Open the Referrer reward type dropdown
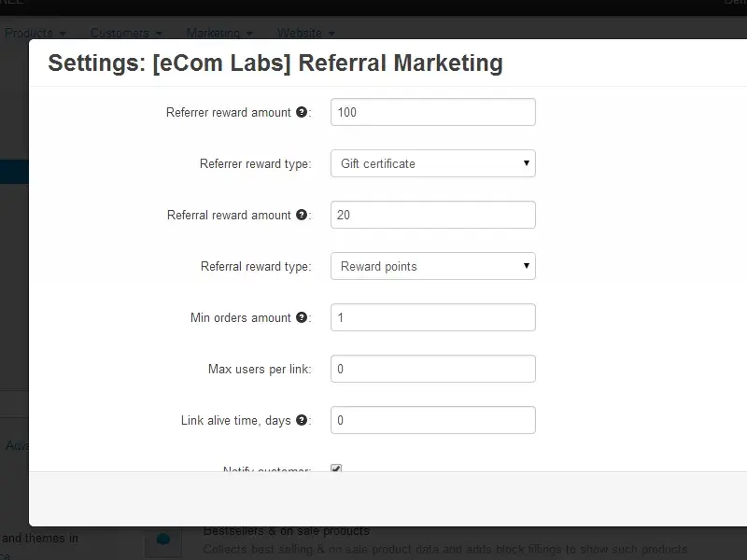 tap(433, 163)
